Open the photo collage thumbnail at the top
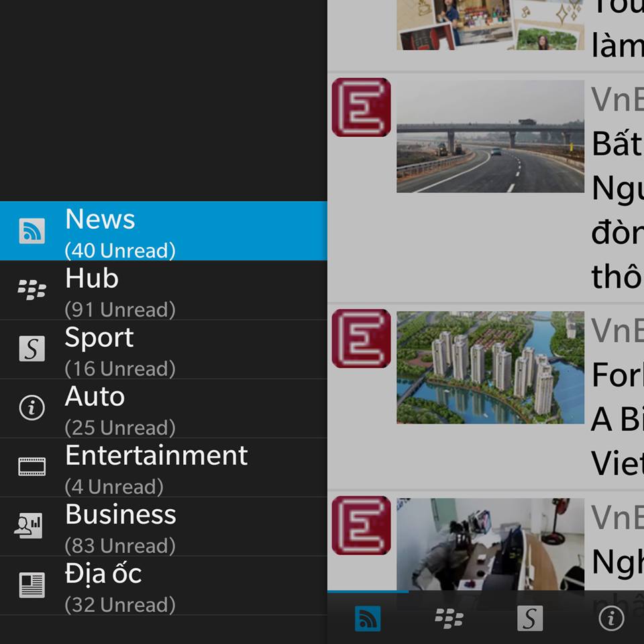Screen dimensions: 644x644 [490, 25]
